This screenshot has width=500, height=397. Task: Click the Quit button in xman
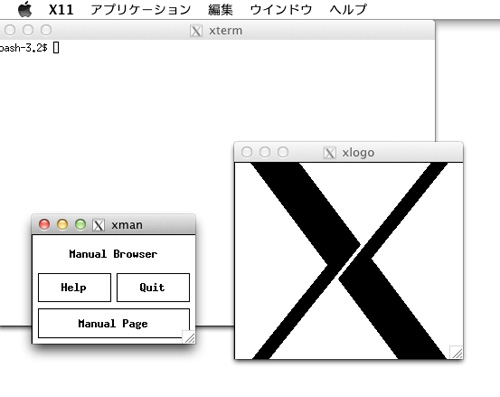click(153, 287)
